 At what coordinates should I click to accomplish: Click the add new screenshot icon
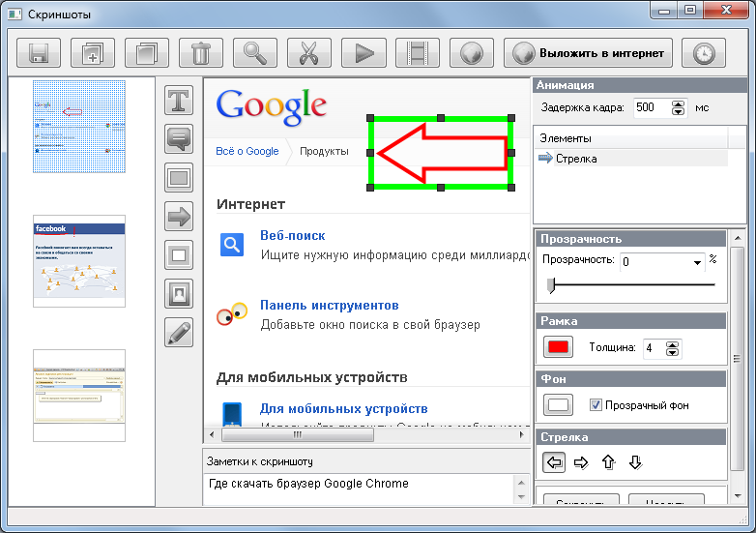click(93, 52)
